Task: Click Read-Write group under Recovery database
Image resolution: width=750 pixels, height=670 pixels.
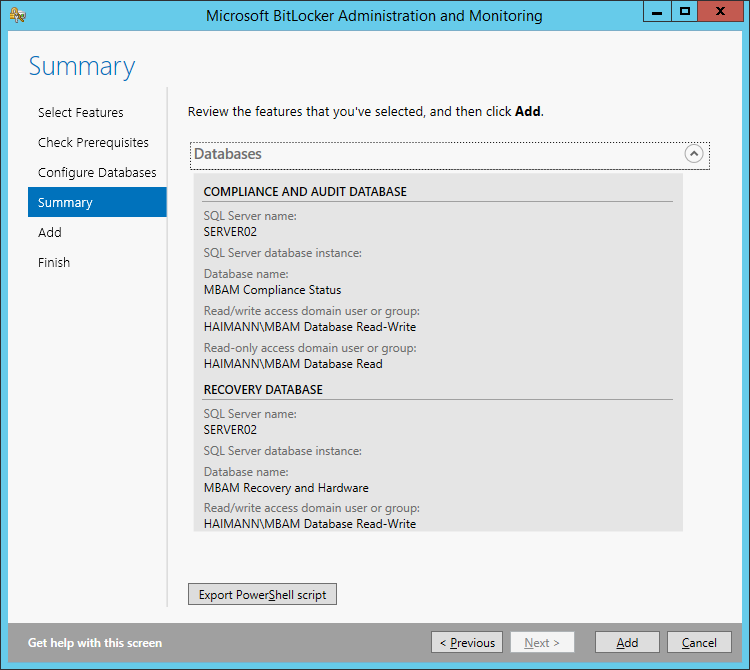Action: (x=309, y=524)
